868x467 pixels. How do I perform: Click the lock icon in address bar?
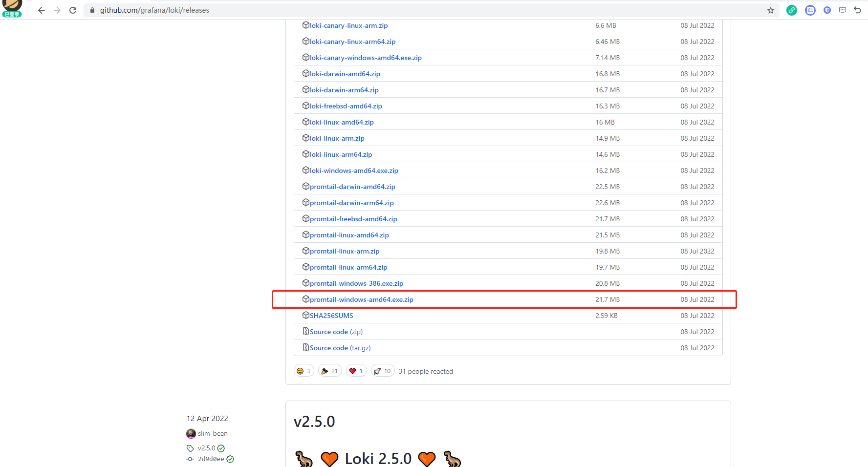click(x=92, y=10)
